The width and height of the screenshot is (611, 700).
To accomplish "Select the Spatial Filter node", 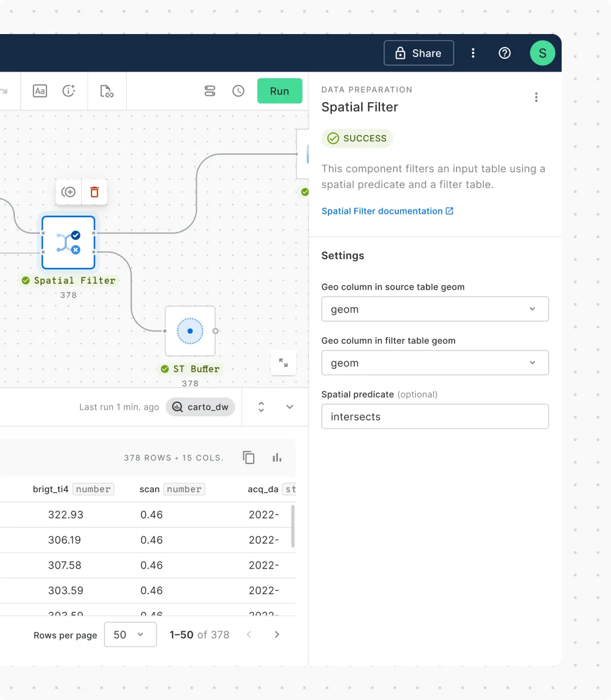I will (68, 243).
